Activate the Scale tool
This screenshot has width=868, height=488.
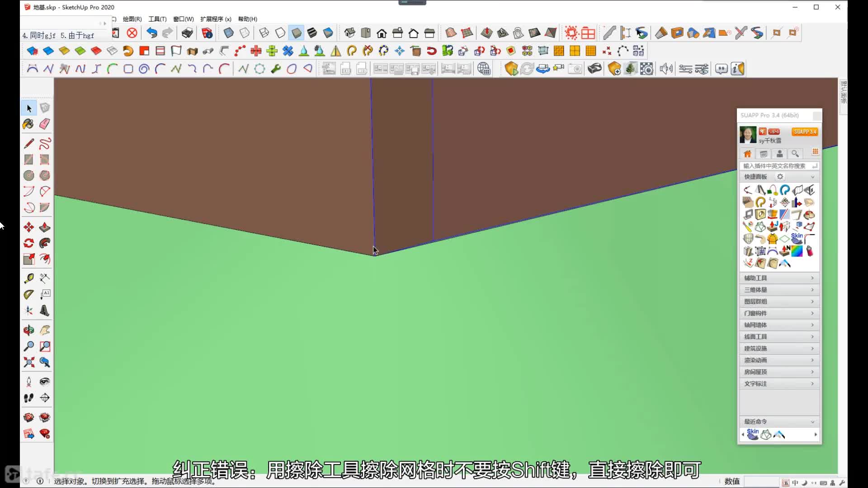point(29,259)
